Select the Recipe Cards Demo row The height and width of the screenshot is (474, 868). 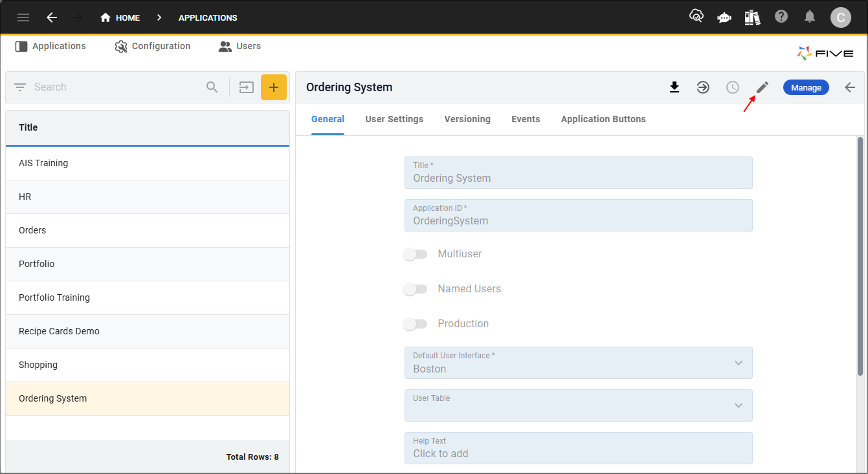148,332
